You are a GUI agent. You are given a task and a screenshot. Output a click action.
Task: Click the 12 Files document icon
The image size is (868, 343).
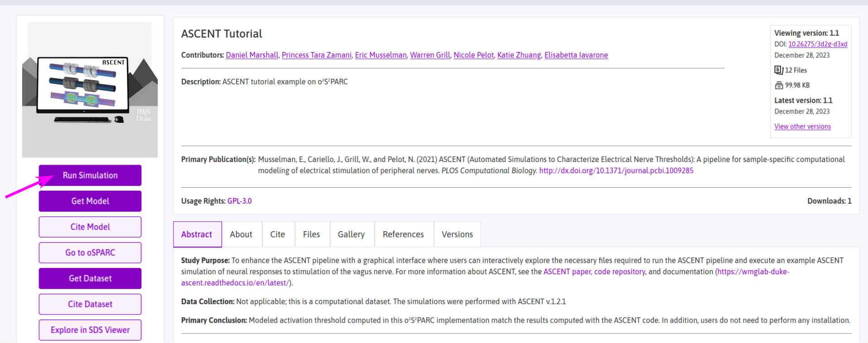coord(779,70)
